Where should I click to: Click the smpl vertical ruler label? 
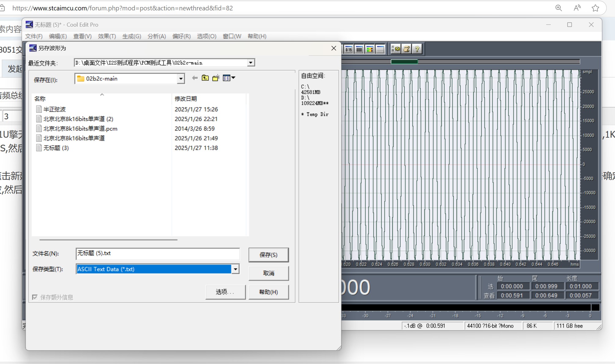587,72
